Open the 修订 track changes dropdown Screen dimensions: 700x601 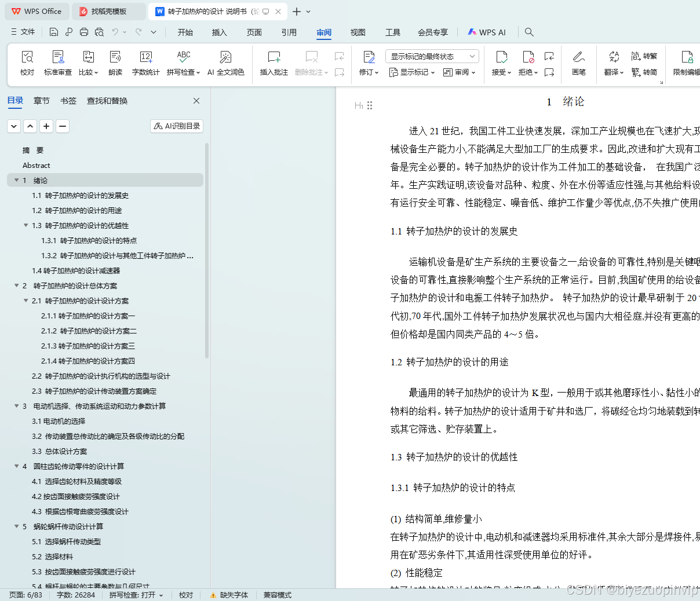coord(369,72)
